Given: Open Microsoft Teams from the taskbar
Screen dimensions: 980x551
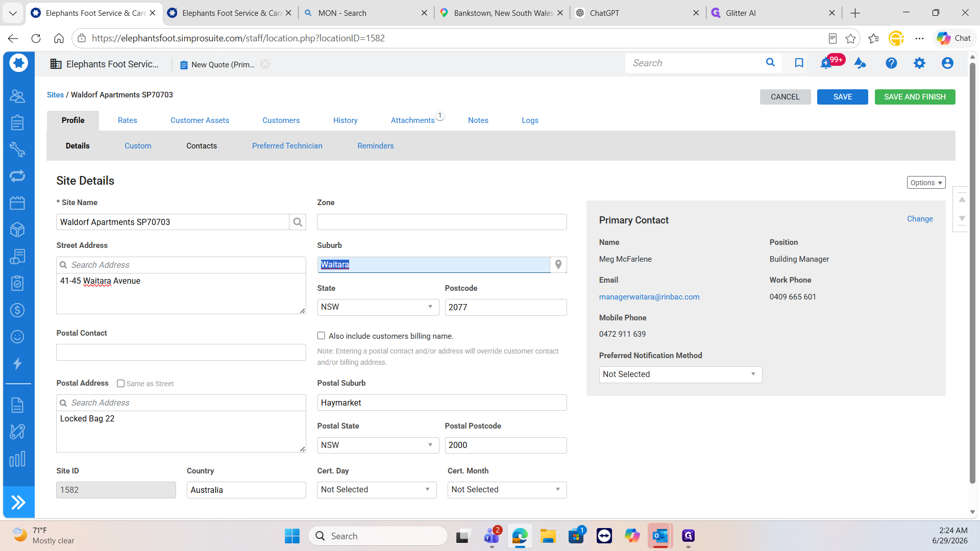Looking at the screenshot, I should (x=492, y=536).
